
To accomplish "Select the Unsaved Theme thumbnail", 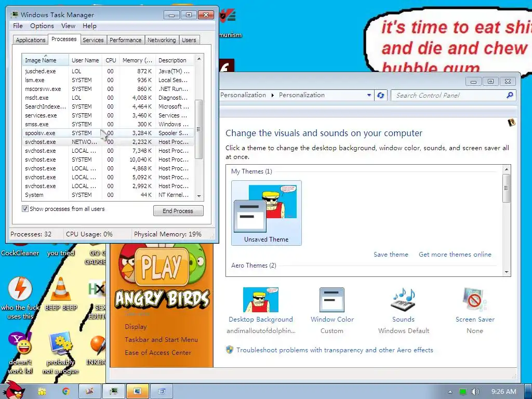I will point(267,212).
